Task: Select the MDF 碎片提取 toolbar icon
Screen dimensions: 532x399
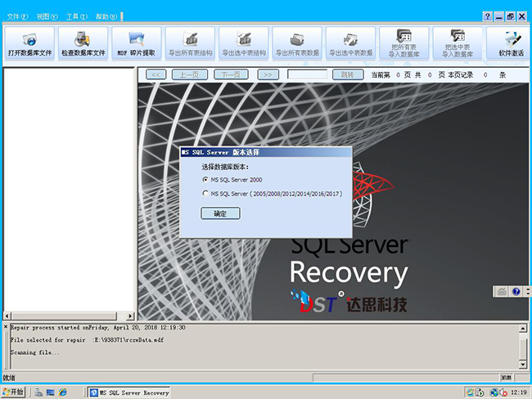Action: 137,43
